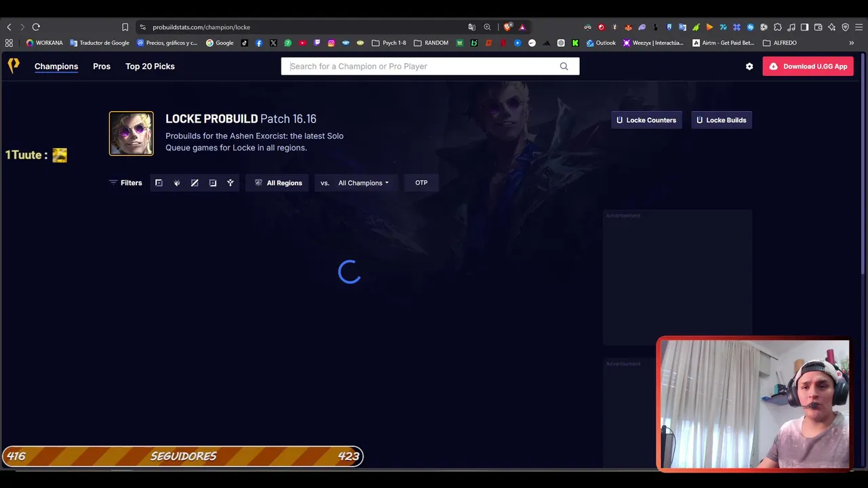Click the search magnifier icon
Viewport: 868px width, 488px height.
point(564,66)
